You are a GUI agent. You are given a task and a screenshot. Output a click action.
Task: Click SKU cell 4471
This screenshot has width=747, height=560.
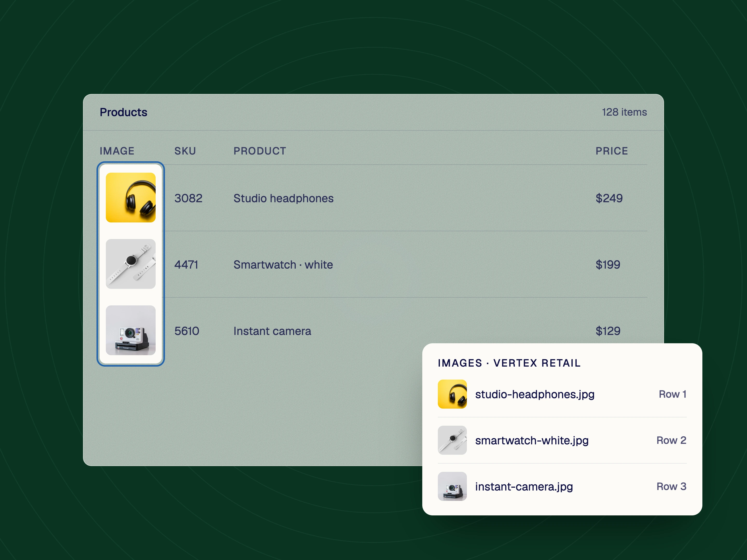tap(186, 265)
